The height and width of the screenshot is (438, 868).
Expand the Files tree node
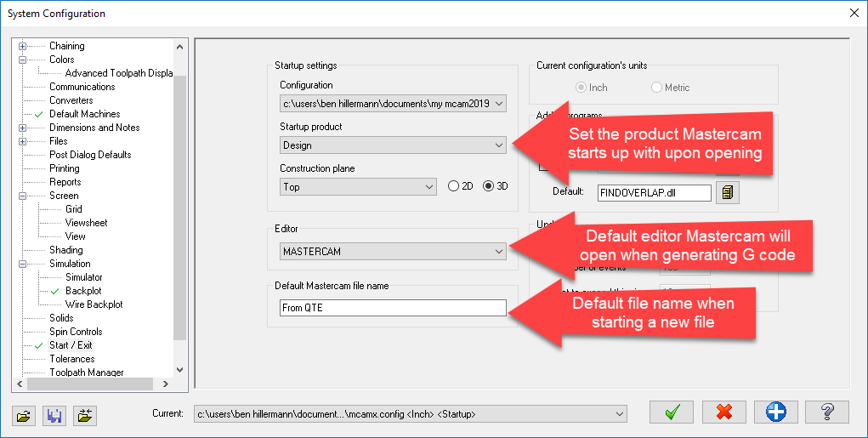23,141
